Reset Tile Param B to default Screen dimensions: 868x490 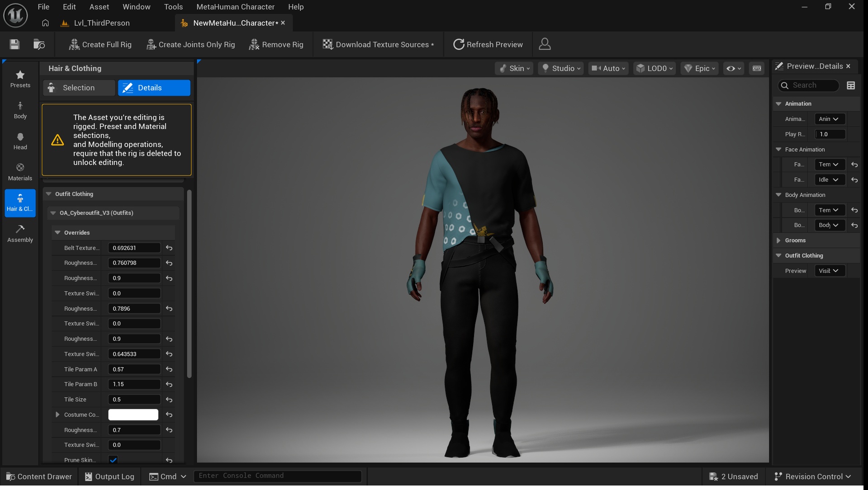169,384
